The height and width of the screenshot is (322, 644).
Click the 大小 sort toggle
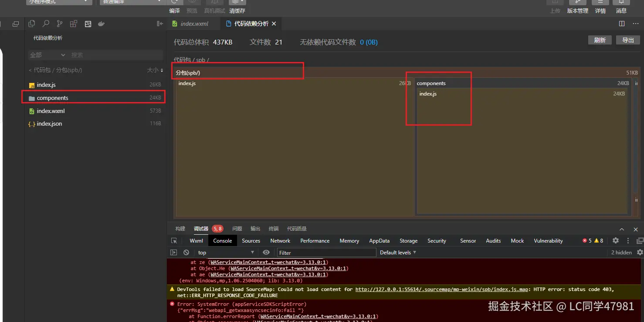(155, 70)
